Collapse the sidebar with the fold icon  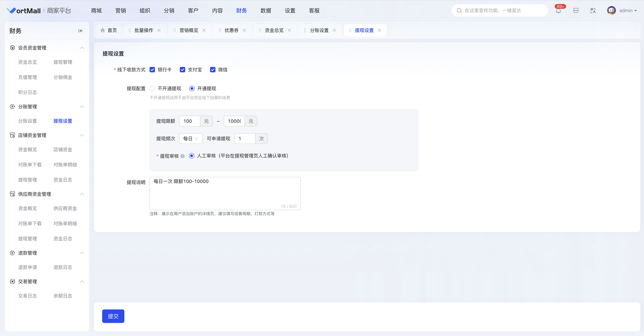point(80,31)
